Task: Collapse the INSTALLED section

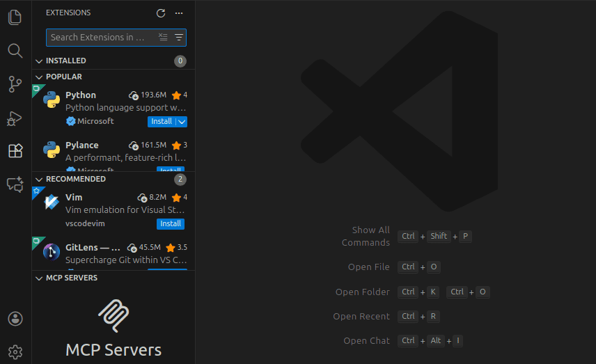Action: [x=39, y=61]
